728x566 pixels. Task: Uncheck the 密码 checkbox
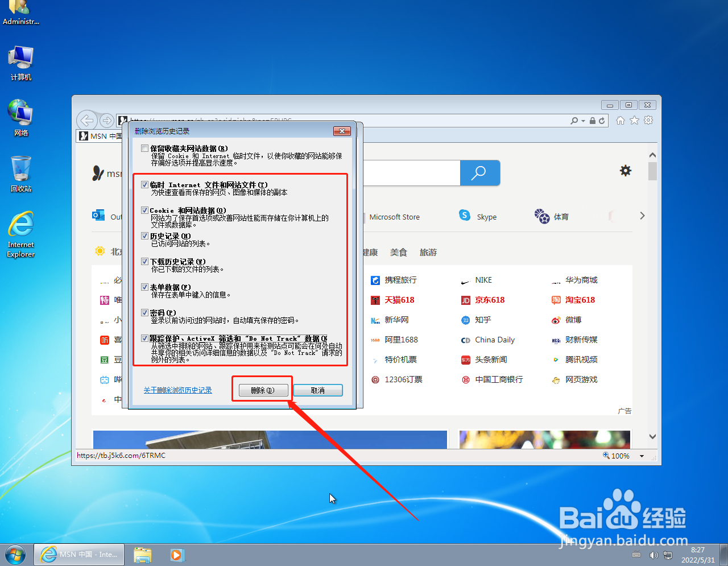click(x=145, y=312)
